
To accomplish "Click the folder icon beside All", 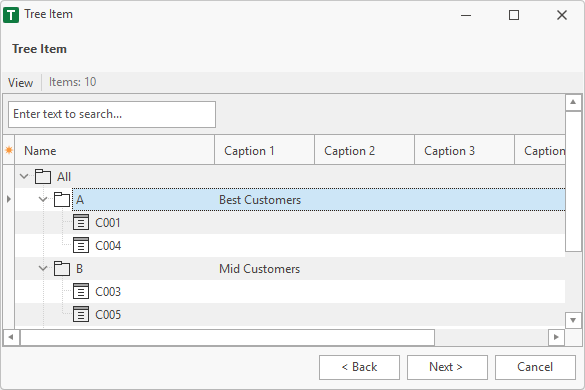I will [x=43, y=177].
